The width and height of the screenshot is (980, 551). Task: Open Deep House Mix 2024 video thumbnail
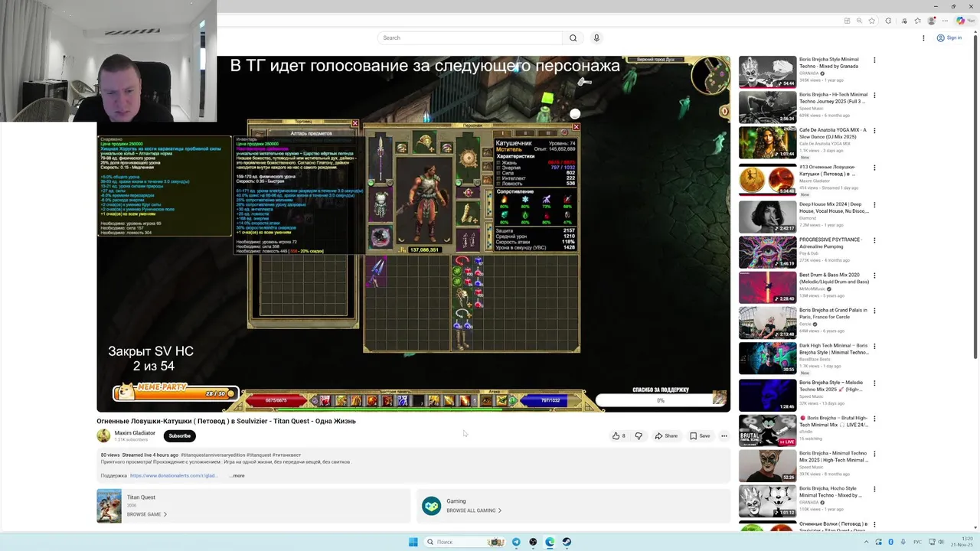(767, 217)
